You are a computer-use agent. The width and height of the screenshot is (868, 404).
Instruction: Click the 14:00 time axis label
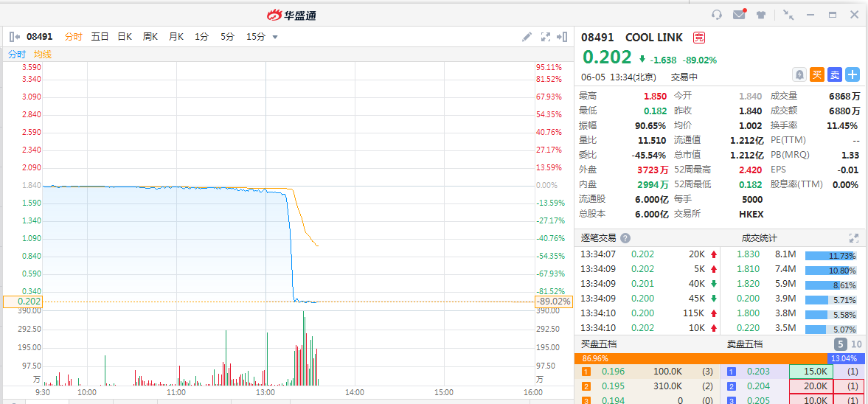(354, 392)
